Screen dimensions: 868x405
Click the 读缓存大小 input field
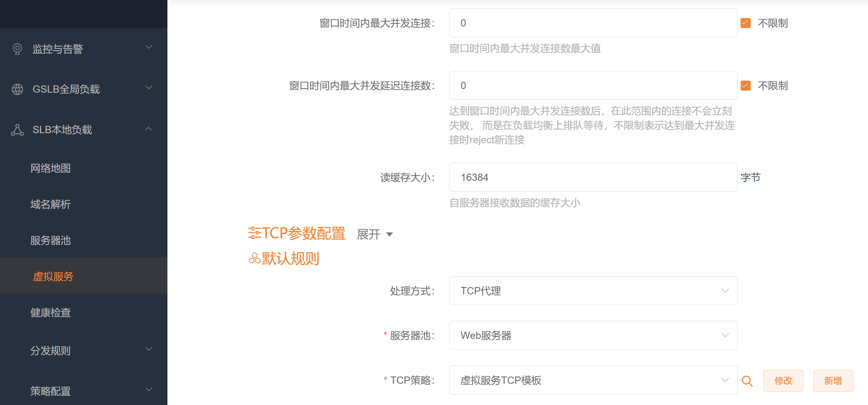coord(593,177)
